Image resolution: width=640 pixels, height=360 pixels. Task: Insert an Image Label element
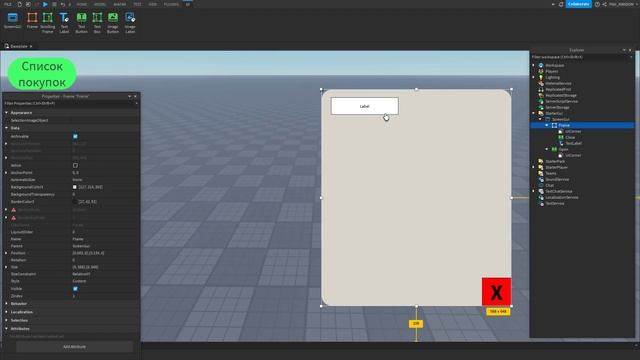pyautogui.click(x=130, y=22)
